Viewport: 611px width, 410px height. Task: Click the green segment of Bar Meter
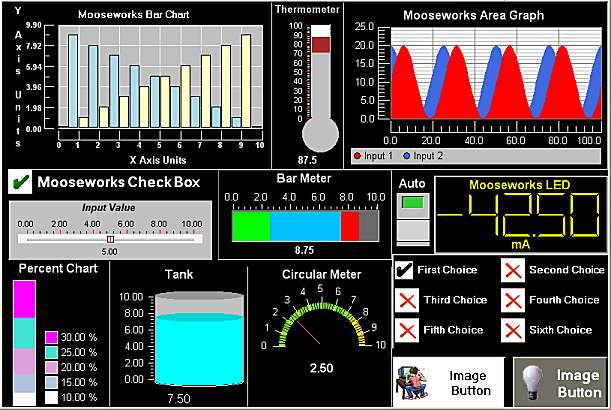tap(251, 226)
